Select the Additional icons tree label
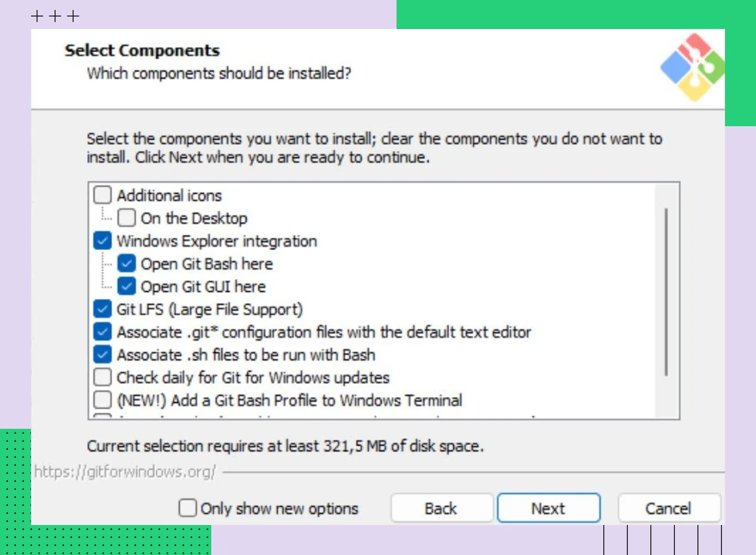Screen dimensions: 756x555 [169, 195]
